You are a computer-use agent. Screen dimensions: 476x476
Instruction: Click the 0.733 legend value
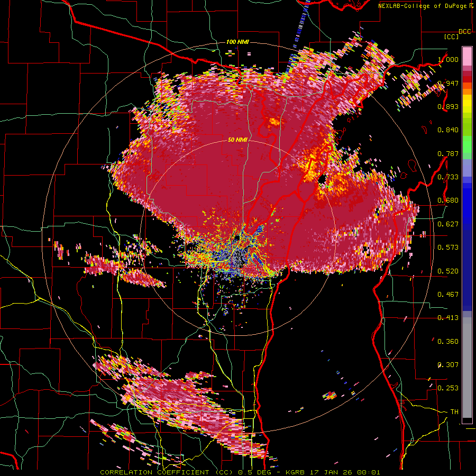pos(448,177)
